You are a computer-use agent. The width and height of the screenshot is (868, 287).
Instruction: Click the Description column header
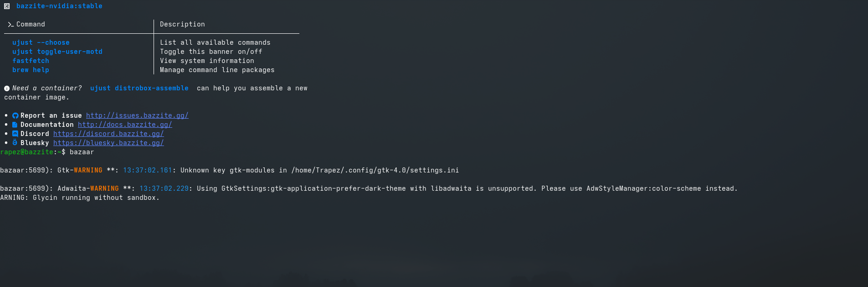tap(182, 24)
